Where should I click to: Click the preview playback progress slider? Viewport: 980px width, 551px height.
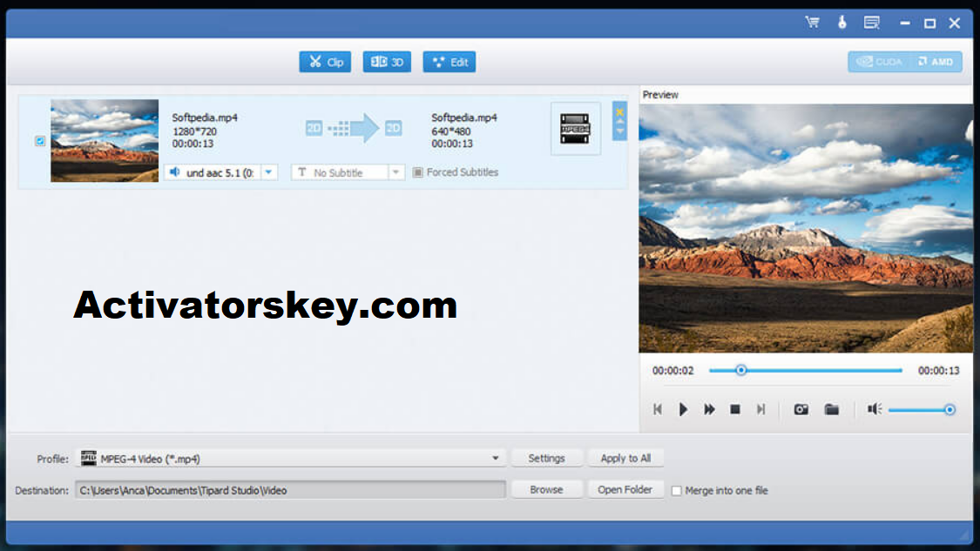(806, 371)
